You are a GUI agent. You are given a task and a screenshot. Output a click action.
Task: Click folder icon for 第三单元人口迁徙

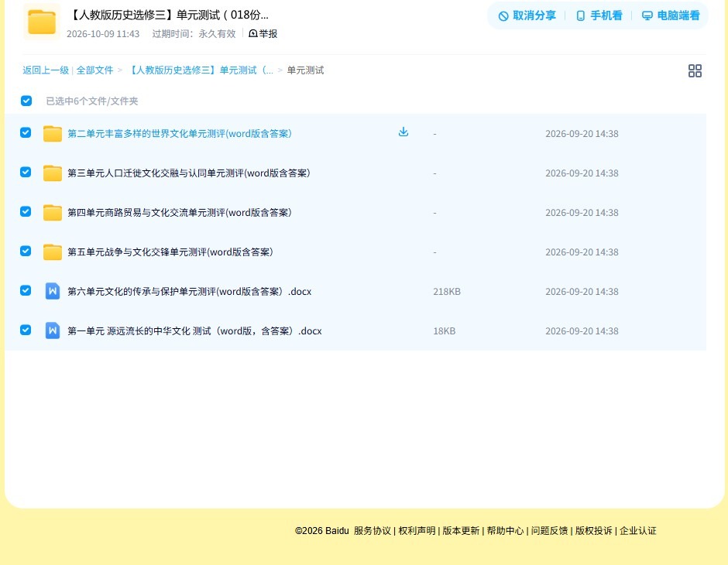[53, 173]
